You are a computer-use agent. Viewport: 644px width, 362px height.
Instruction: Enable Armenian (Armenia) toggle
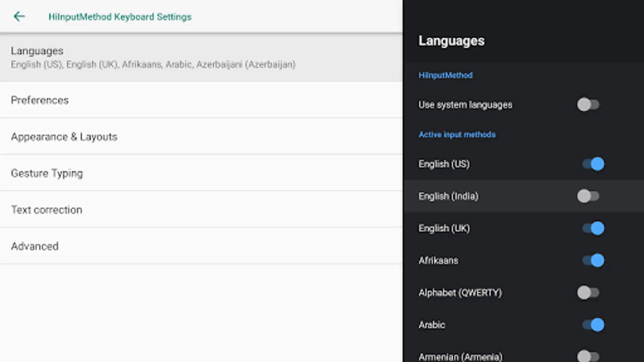pyautogui.click(x=588, y=356)
